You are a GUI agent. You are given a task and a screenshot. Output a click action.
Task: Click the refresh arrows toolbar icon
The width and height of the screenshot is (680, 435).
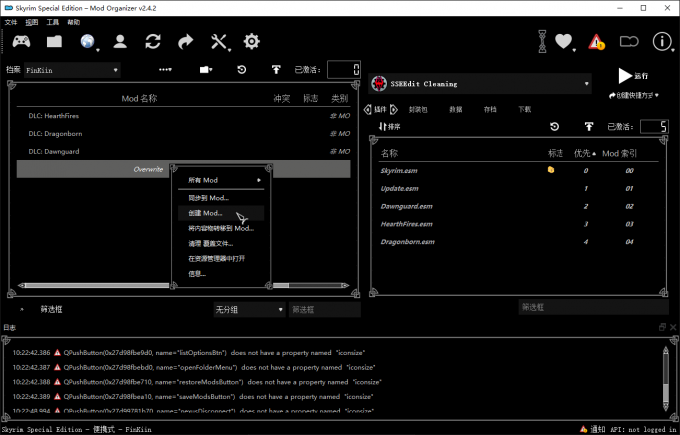point(153,42)
